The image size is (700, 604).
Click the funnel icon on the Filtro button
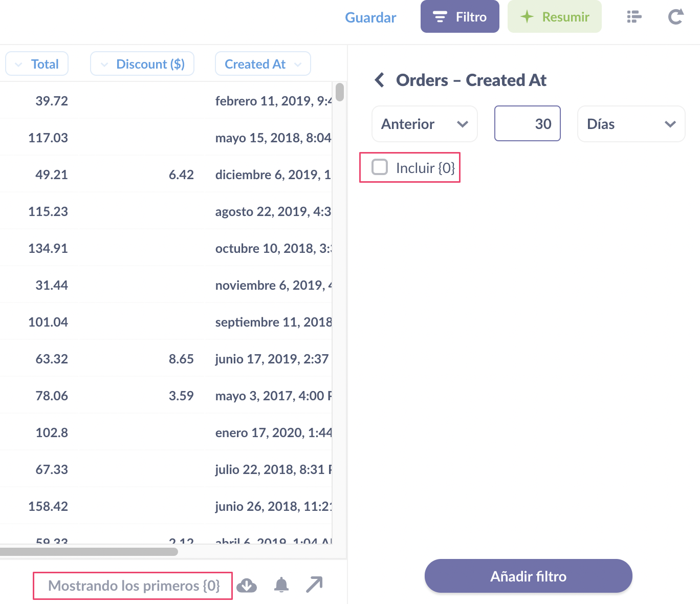tap(440, 16)
